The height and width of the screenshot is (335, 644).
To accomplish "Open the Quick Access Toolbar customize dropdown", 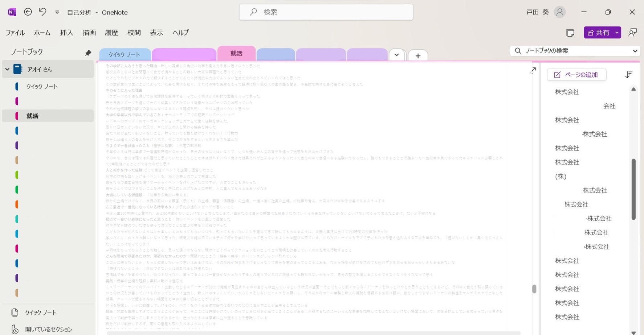I will click(57, 12).
